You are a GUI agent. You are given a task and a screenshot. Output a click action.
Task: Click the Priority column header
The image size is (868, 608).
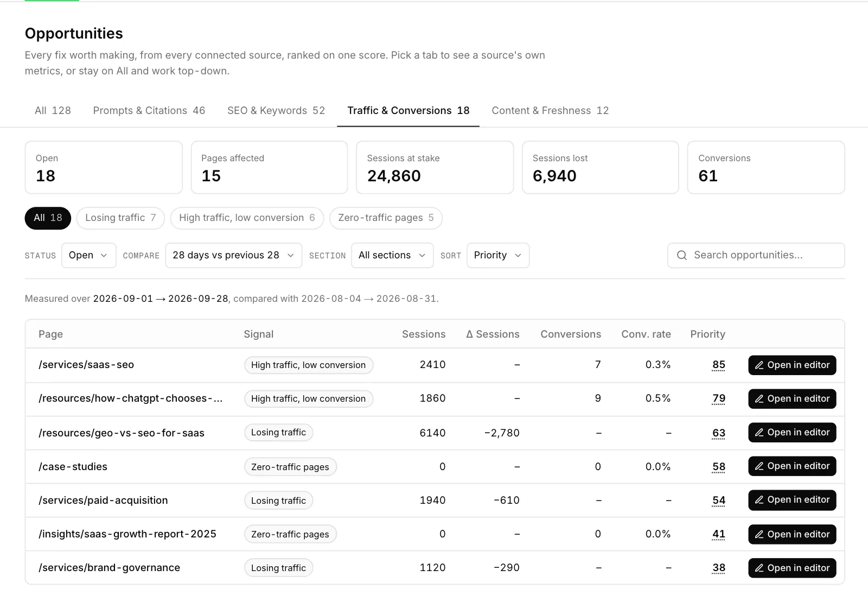point(707,334)
